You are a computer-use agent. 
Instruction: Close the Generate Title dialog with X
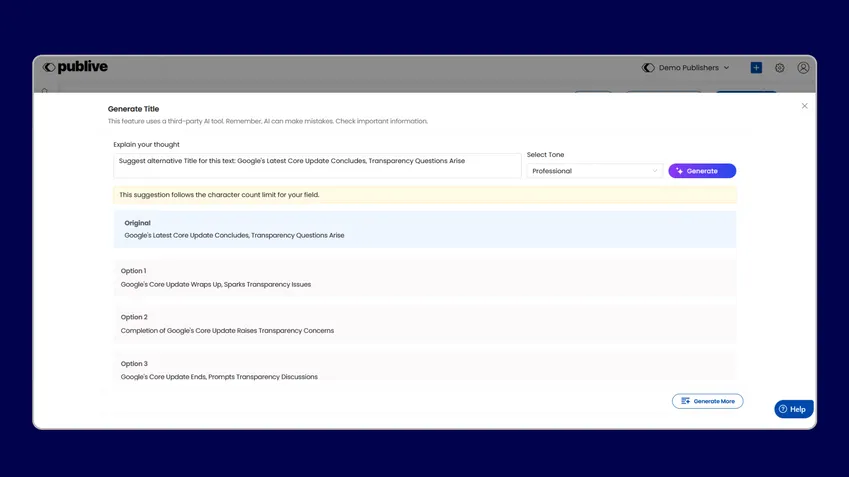(805, 106)
